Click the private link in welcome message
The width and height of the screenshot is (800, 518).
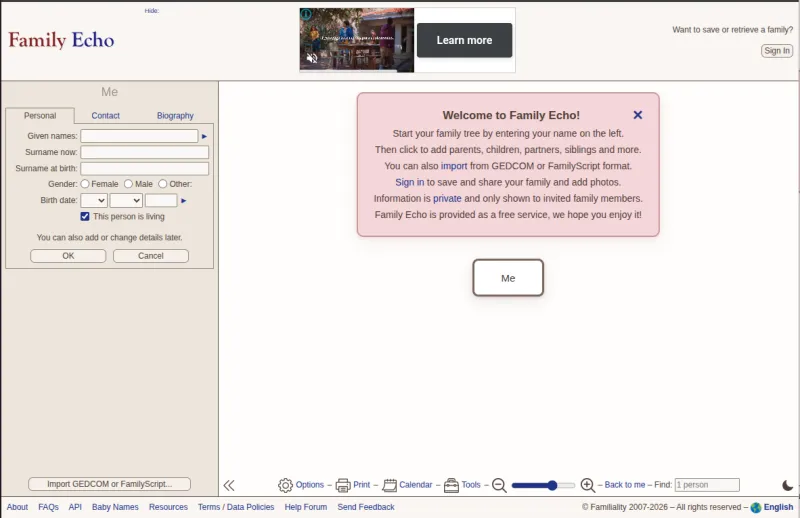tap(447, 199)
